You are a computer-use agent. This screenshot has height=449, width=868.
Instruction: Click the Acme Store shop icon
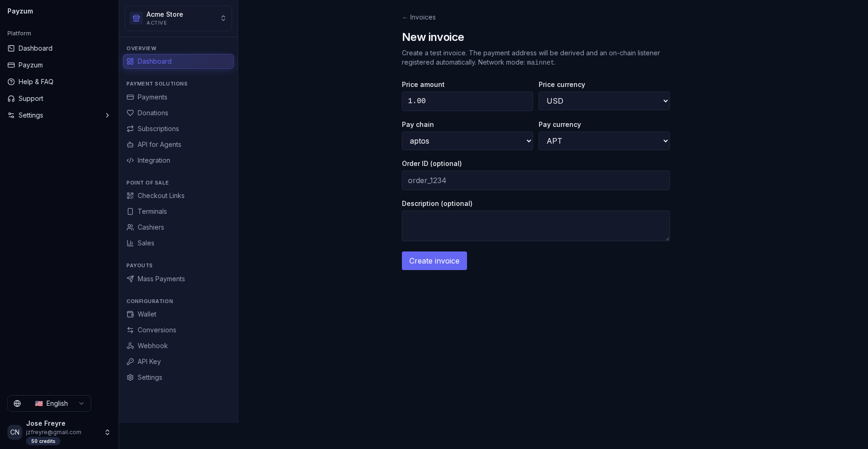(136, 18)
